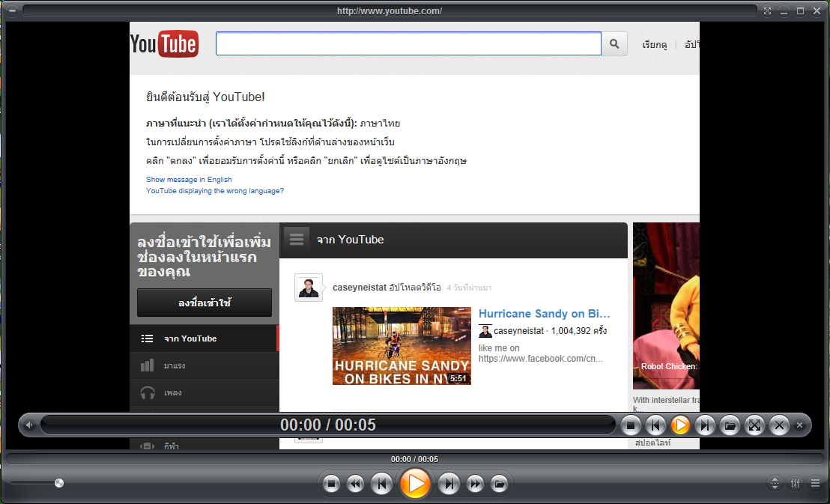Click the overlay bar orange Play button

point(680,425)
